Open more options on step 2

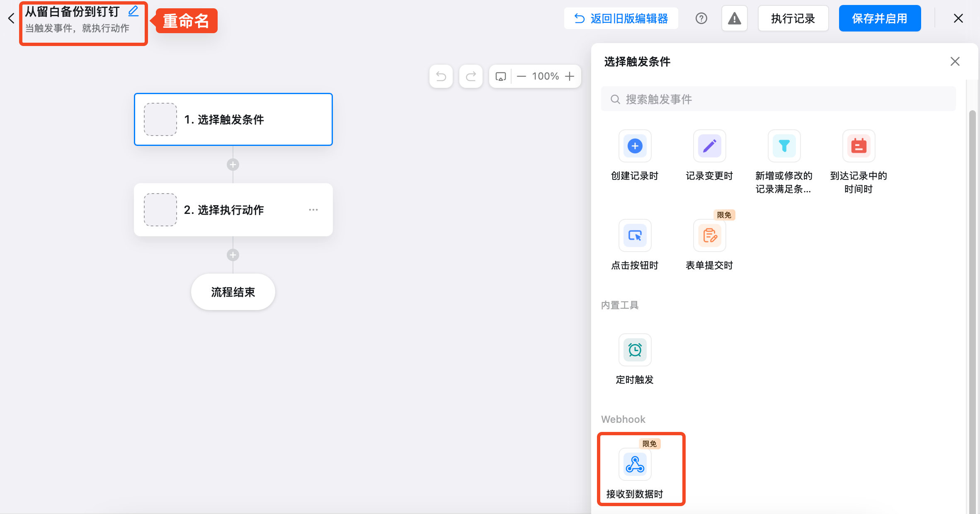[x=313, y=210]
